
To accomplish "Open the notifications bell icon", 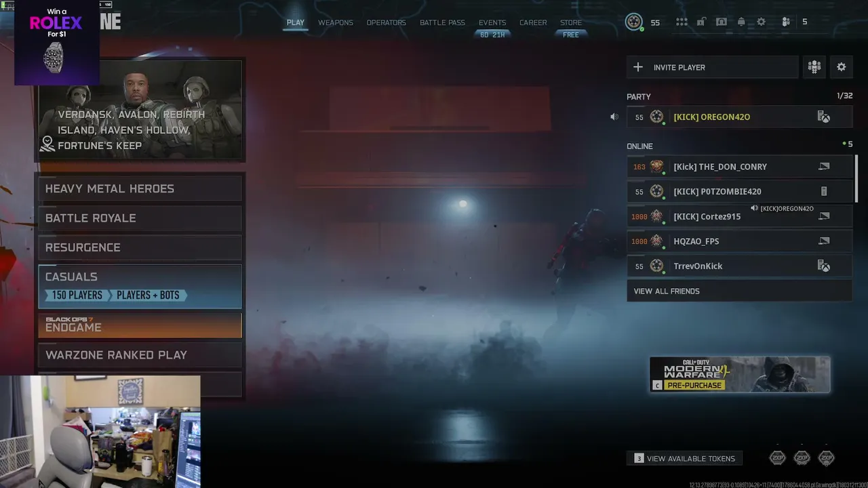I will click(741, 22).
